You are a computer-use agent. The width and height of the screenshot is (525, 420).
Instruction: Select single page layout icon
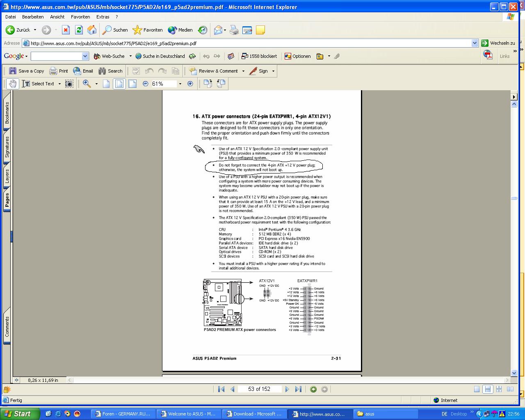477,389
